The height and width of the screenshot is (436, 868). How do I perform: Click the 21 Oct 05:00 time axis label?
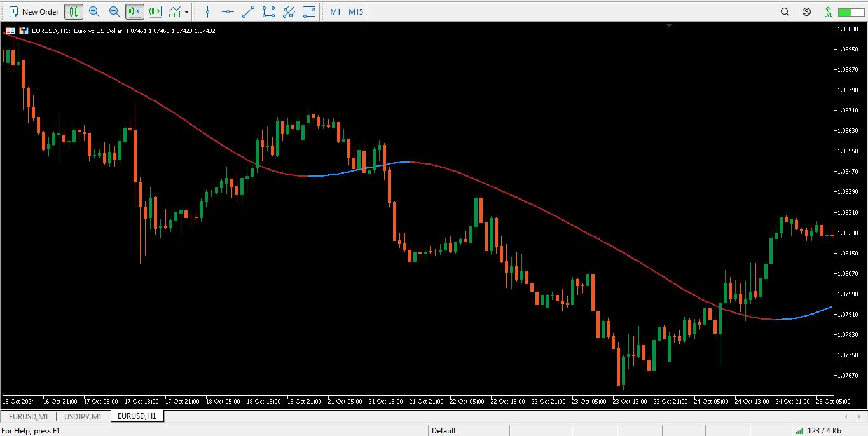pos(346,401)
